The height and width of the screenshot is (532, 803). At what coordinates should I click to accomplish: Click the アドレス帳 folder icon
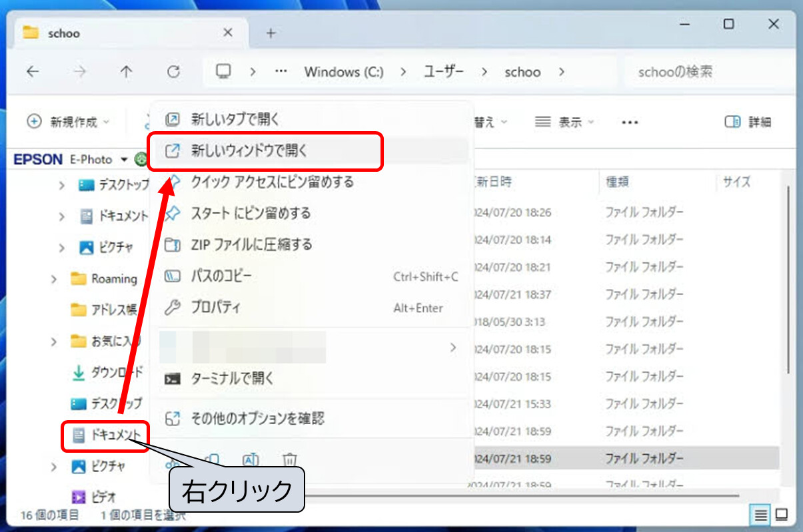(x=79, y=310)
